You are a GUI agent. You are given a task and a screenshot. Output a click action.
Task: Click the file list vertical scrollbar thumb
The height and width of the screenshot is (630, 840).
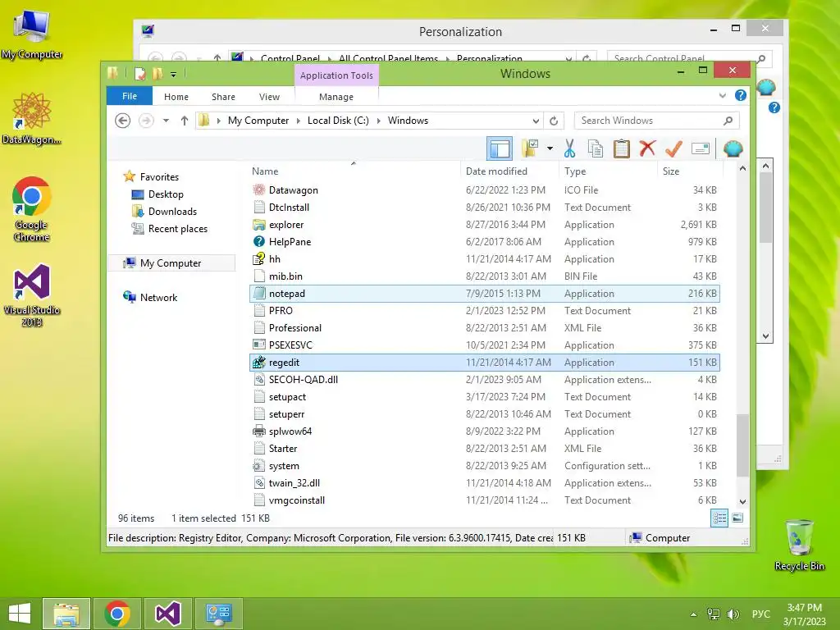click(x=742, y=445)
